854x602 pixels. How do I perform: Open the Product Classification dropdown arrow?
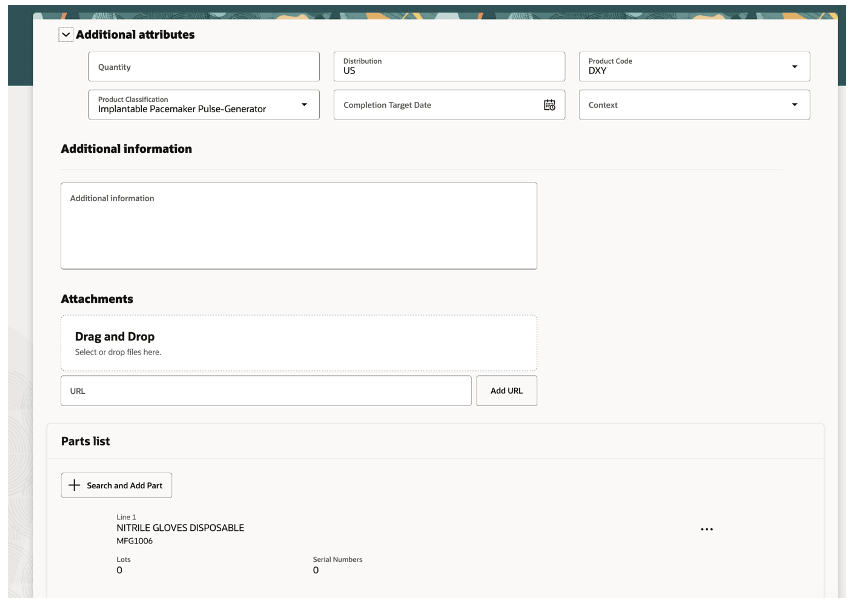click(304, 105)
